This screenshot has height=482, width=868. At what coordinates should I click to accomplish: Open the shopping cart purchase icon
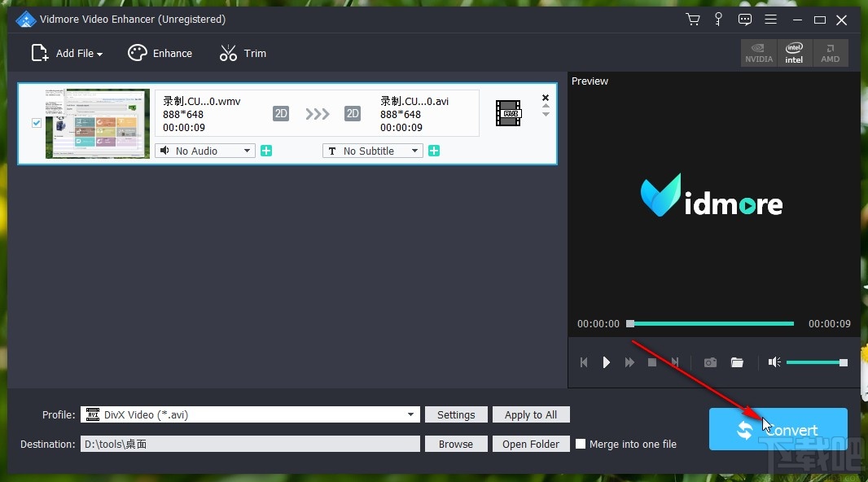point(692,20)
